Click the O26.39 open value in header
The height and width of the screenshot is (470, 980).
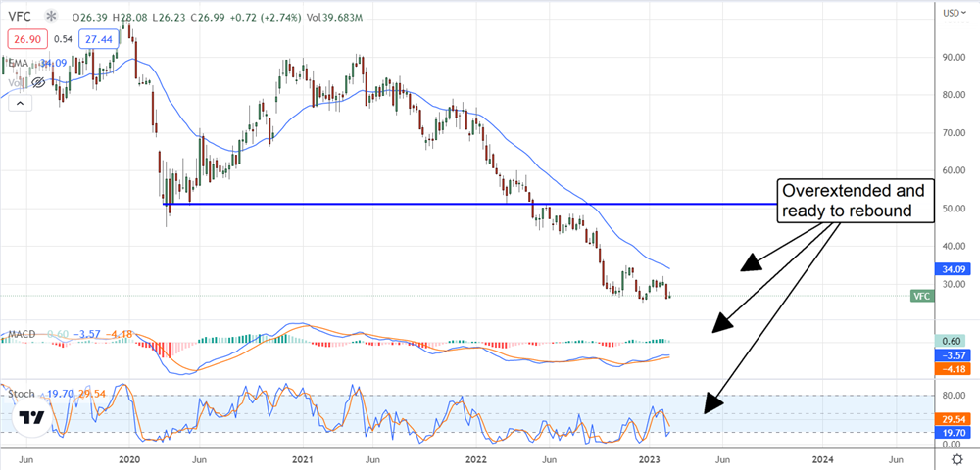tap(90, 18)
